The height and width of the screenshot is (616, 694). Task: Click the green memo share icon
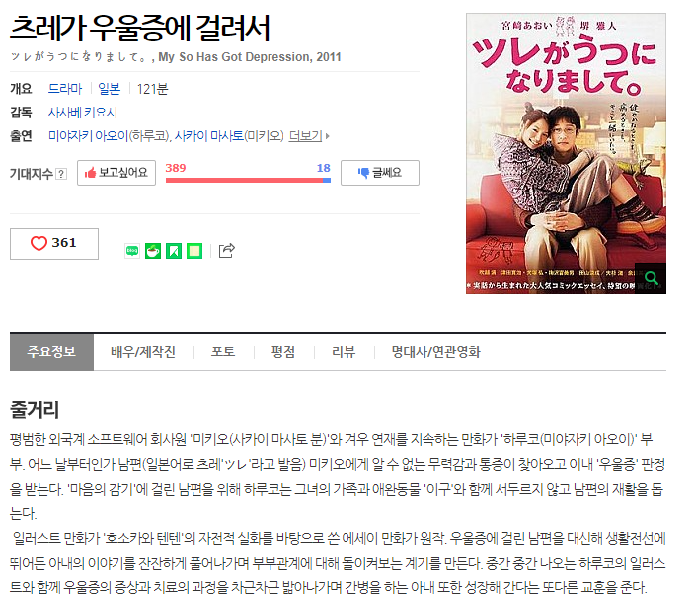tap(194, 251)
